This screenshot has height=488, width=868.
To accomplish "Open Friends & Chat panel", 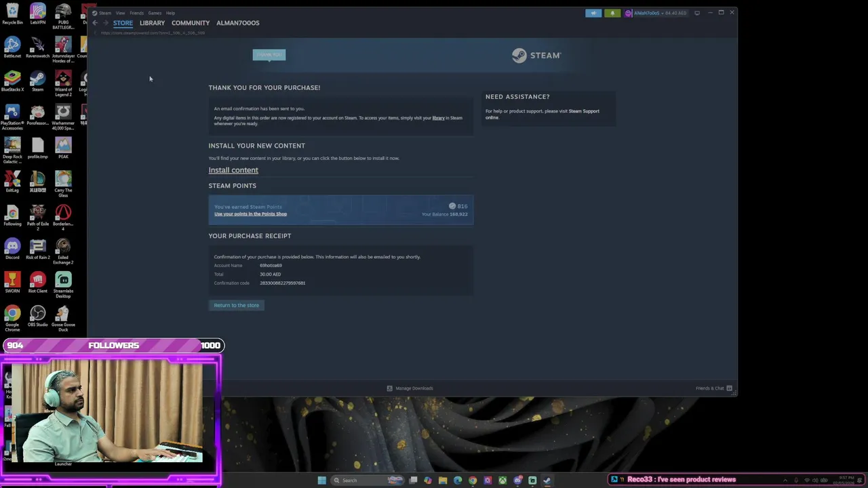I will tap(714, 388).
